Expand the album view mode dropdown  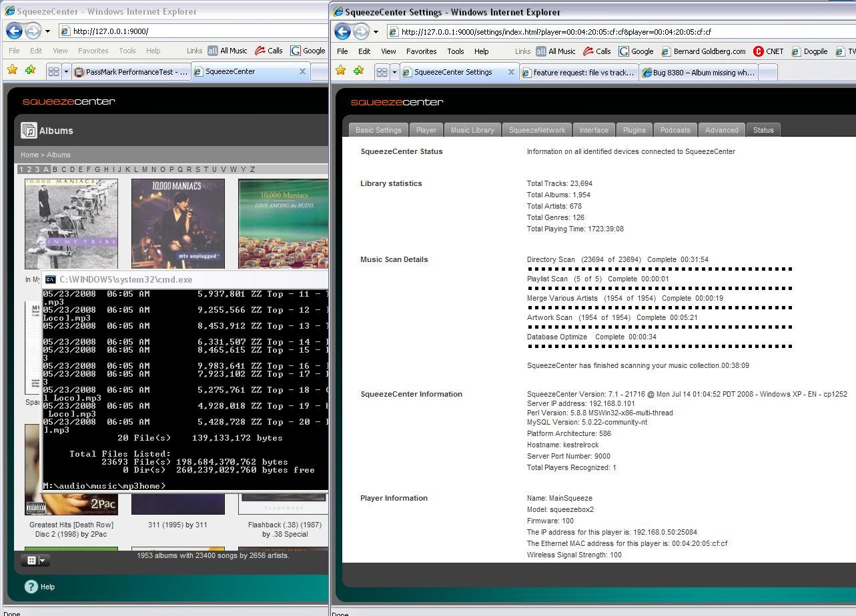42,561
